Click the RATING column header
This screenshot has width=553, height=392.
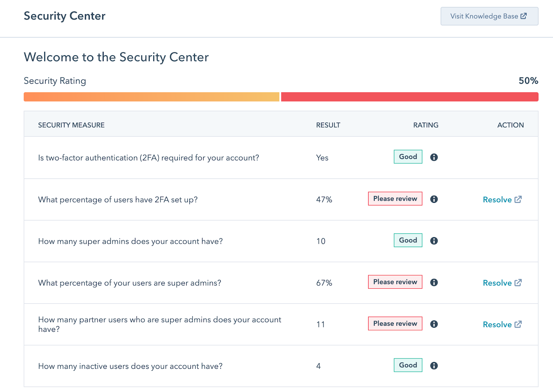425,125
